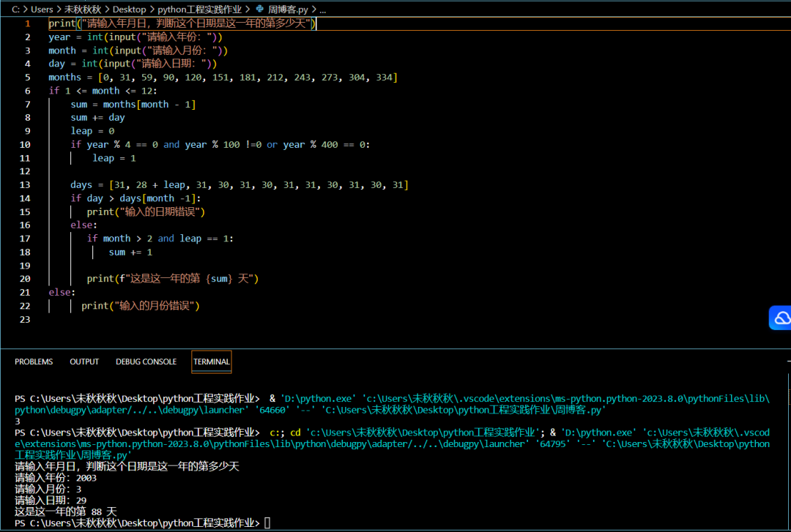Click the terminal output '3' line
Image resolution: width=791 pixels, height=532 pixels.
(17, 421)
